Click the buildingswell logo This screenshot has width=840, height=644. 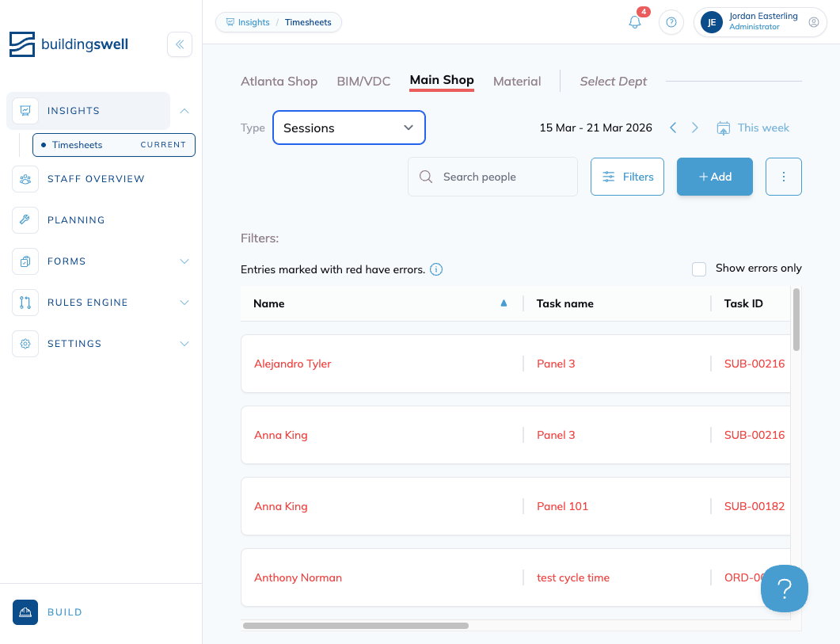pyautogui.click(x=69, y=44)
